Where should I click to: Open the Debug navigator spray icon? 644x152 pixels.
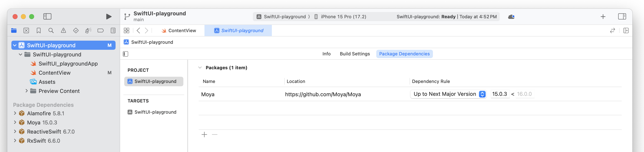point(88,31)
